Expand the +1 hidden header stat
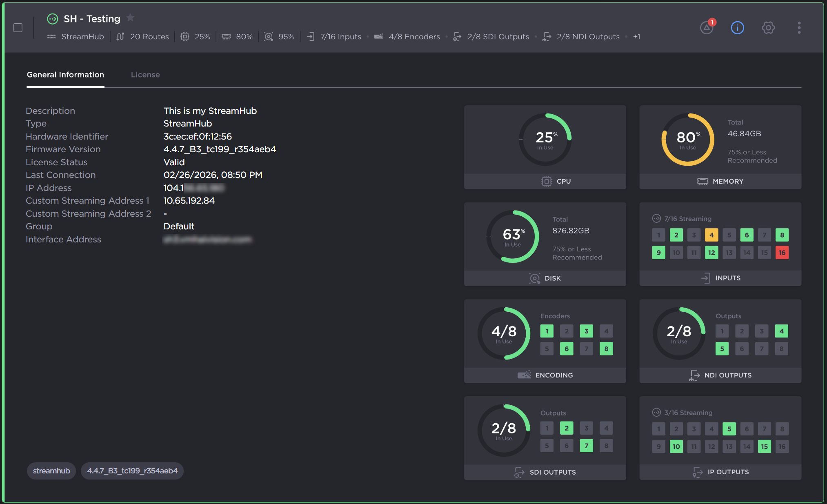This screenshot has height=504, width=827. click(x=637, y=36)
